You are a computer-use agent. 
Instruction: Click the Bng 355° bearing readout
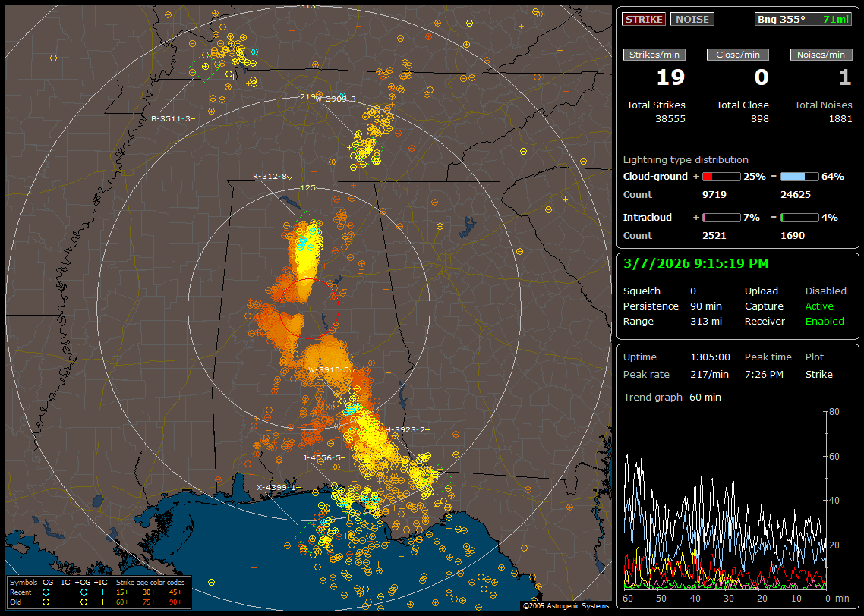781,19
